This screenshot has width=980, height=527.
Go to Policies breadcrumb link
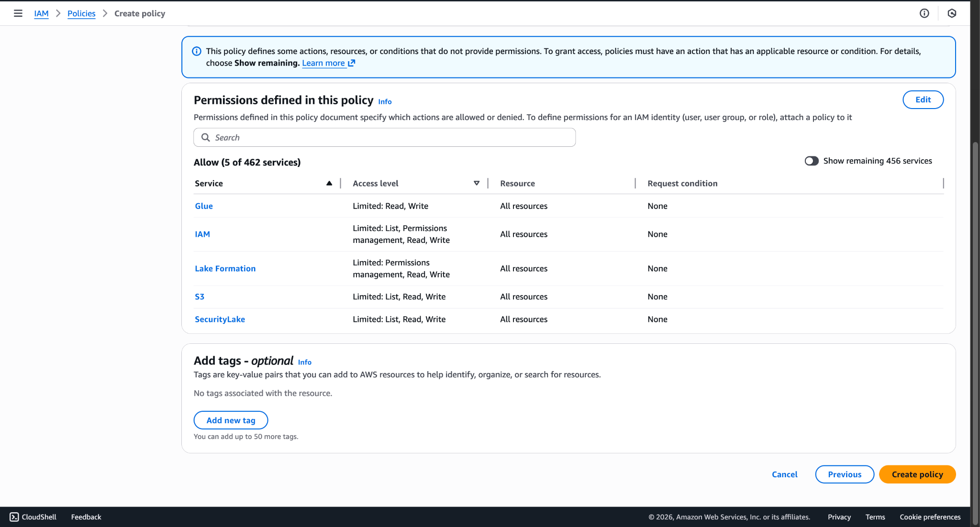coord(81,13)
